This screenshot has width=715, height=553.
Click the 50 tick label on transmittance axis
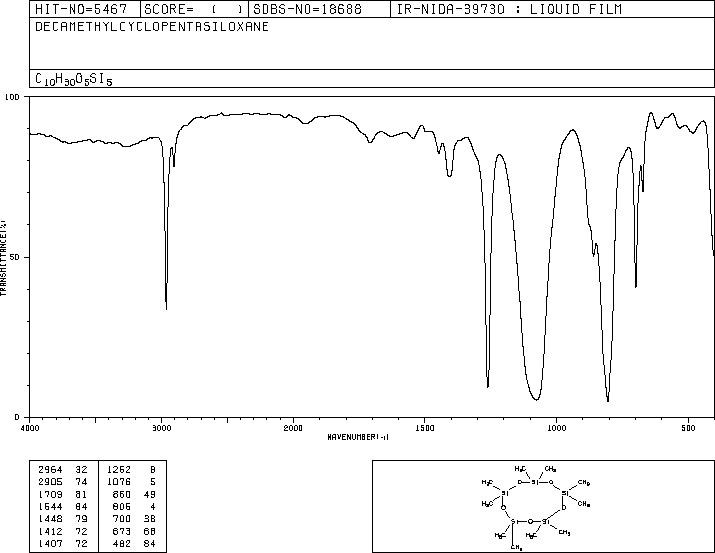tap(15, 257)
